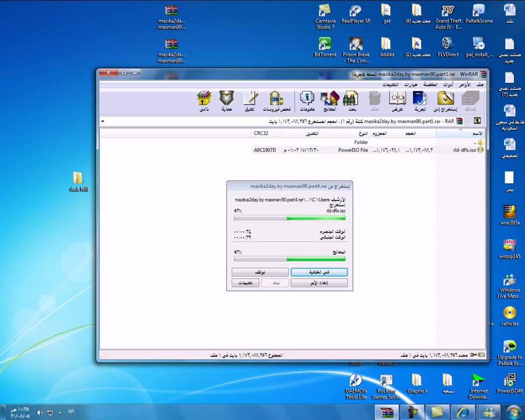Select the Rockstar Games Social desktop icon
The image size is (525, 420).
(x=386, y=387)
